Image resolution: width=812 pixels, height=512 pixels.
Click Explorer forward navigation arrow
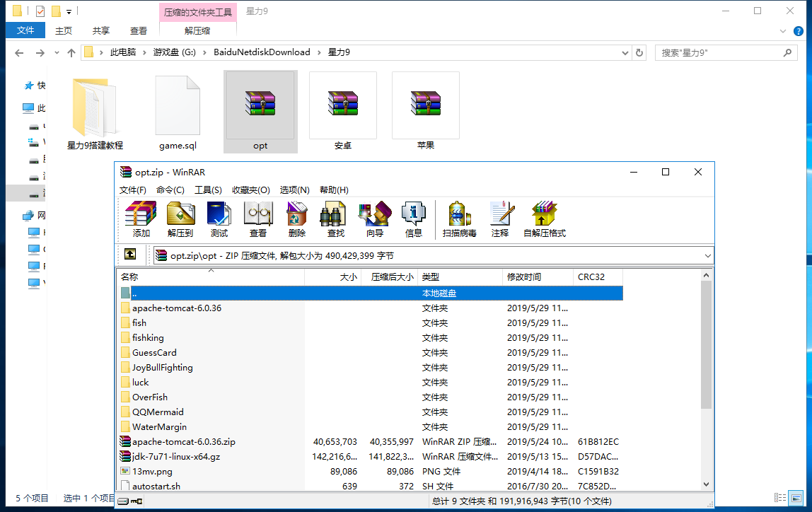(40, 53)
